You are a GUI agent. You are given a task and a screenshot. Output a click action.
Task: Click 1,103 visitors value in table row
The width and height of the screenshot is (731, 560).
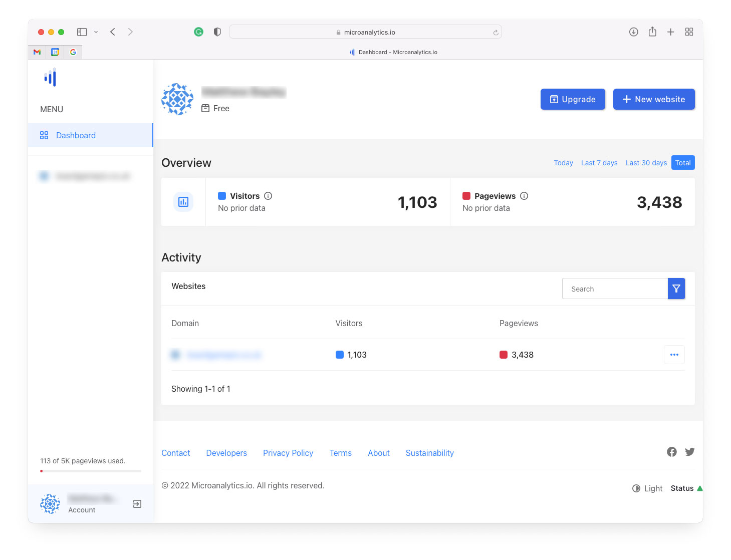(x=357, y=355)
